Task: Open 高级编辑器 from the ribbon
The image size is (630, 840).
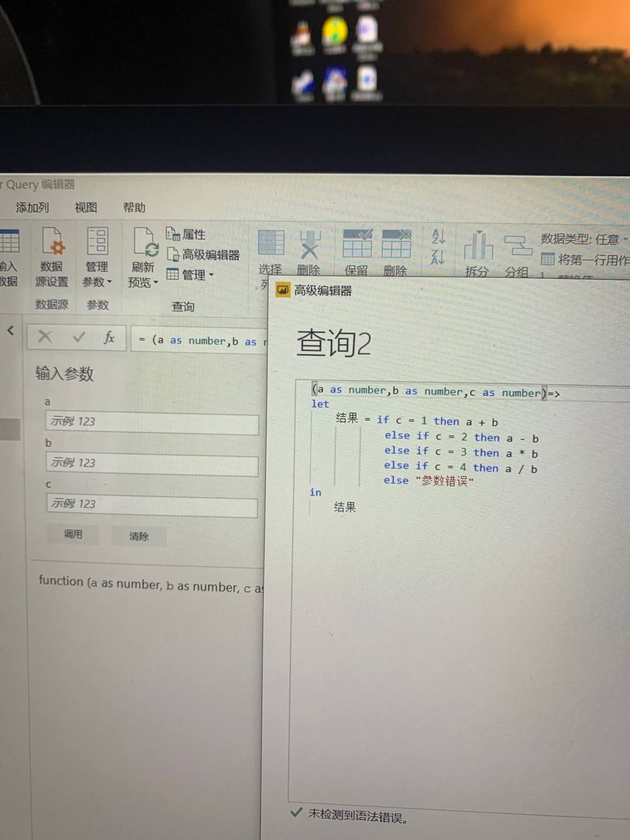Action: coord(203,254)
